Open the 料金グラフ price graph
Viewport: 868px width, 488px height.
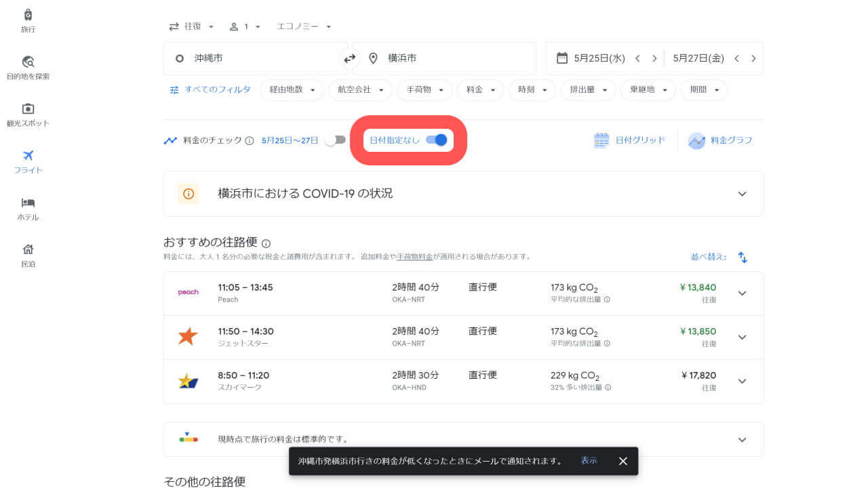(x=721, y=140)
